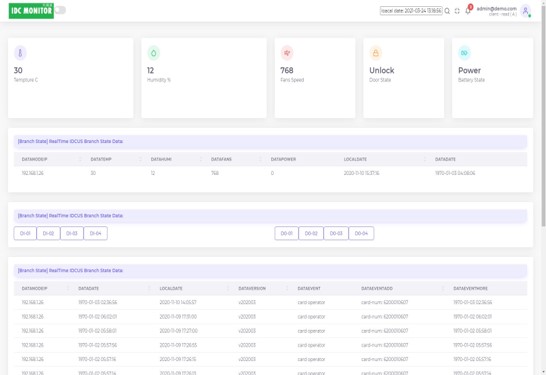Click the local date input field

(411, 11)
